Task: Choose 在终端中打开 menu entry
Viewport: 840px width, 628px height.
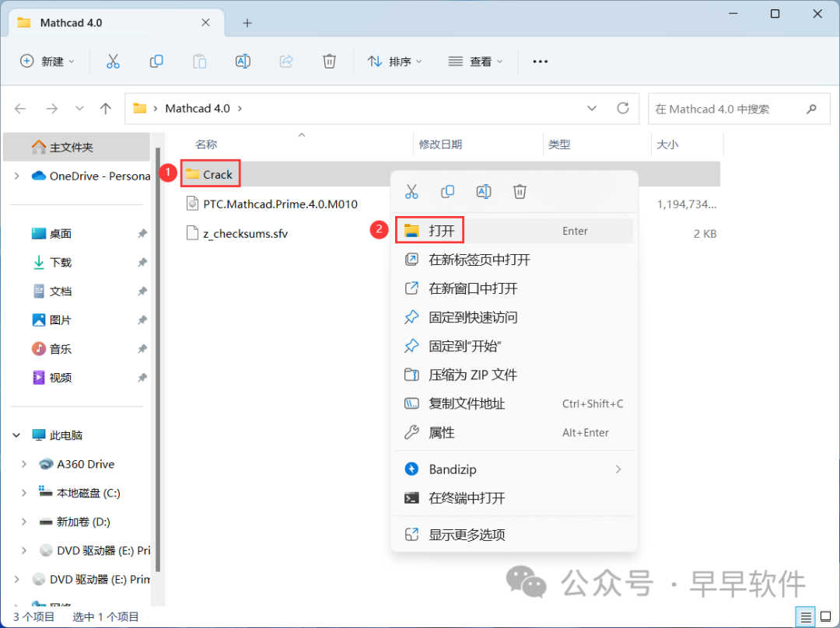Action: 514,498
